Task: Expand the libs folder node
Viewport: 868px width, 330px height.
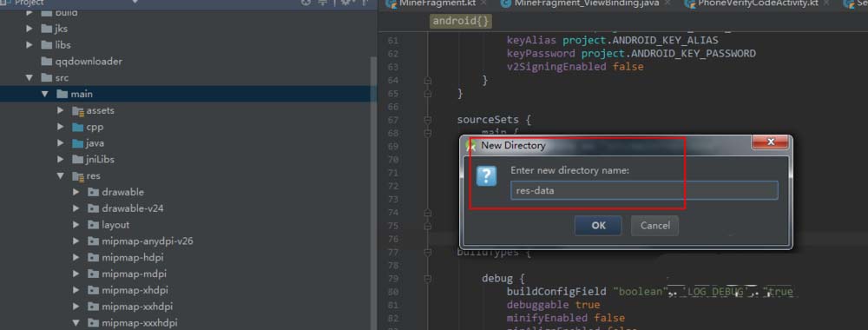Action: 30,45
